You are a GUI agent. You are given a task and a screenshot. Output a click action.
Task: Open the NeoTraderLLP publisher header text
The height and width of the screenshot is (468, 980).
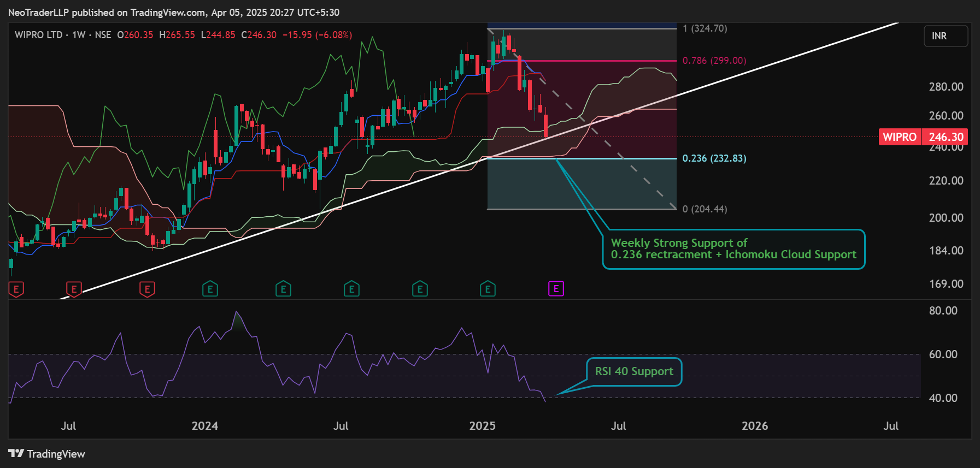click(x=173, y=12)
